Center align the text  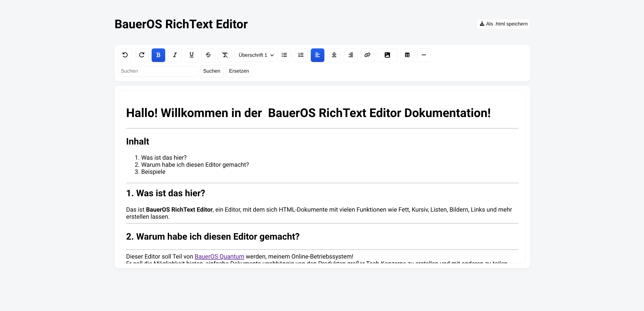(x=334, y=55)
